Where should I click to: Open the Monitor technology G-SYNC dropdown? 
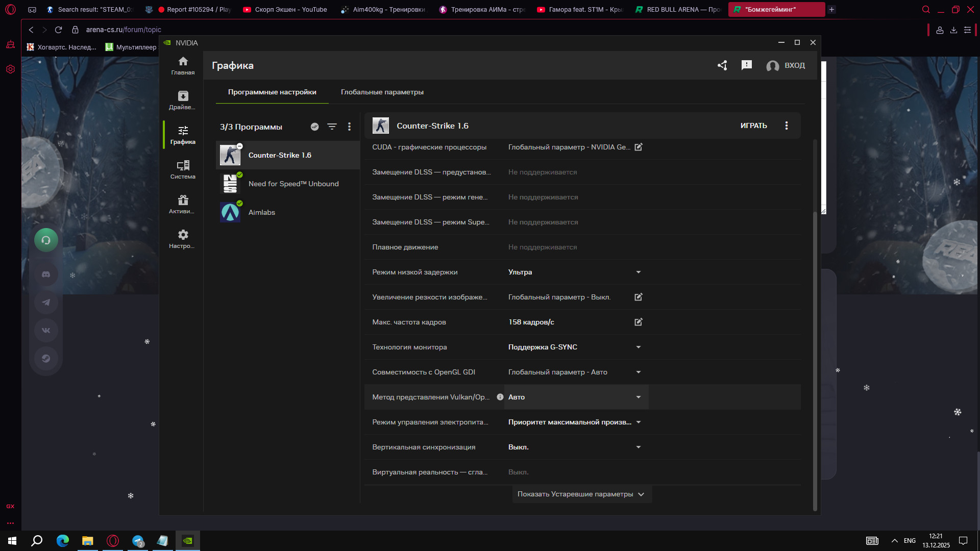coord(639,347)
